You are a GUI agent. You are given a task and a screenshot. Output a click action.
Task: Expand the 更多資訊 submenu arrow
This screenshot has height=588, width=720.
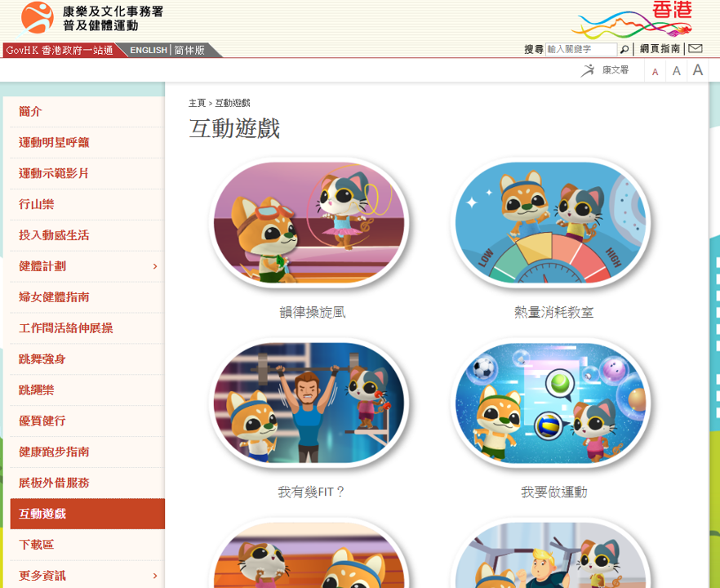(x=155, y=576)
